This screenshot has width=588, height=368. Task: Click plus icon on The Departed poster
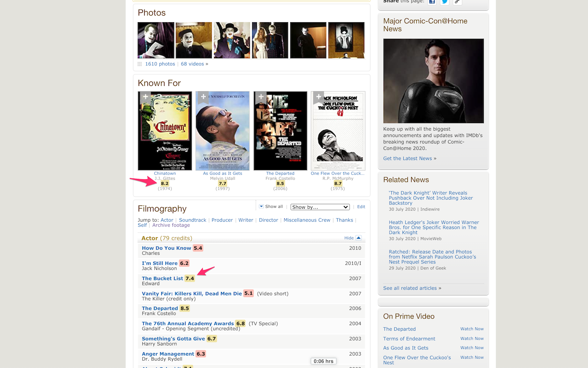(261, 97)
